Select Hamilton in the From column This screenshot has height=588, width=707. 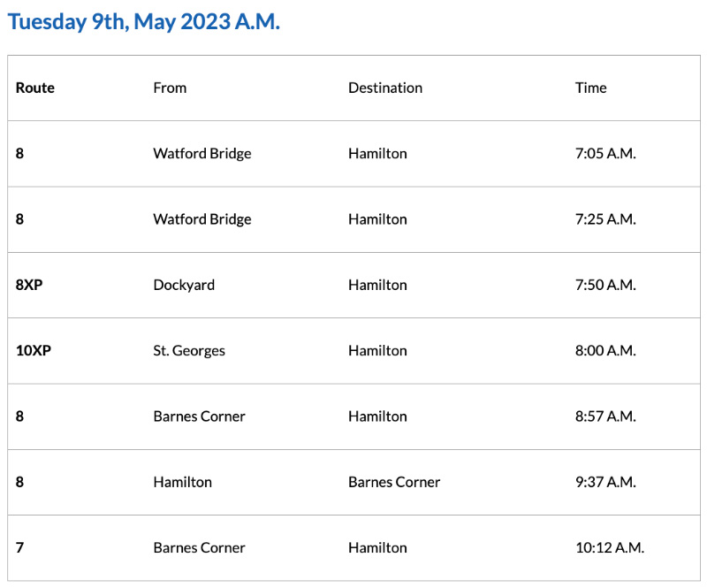point(182,482)
